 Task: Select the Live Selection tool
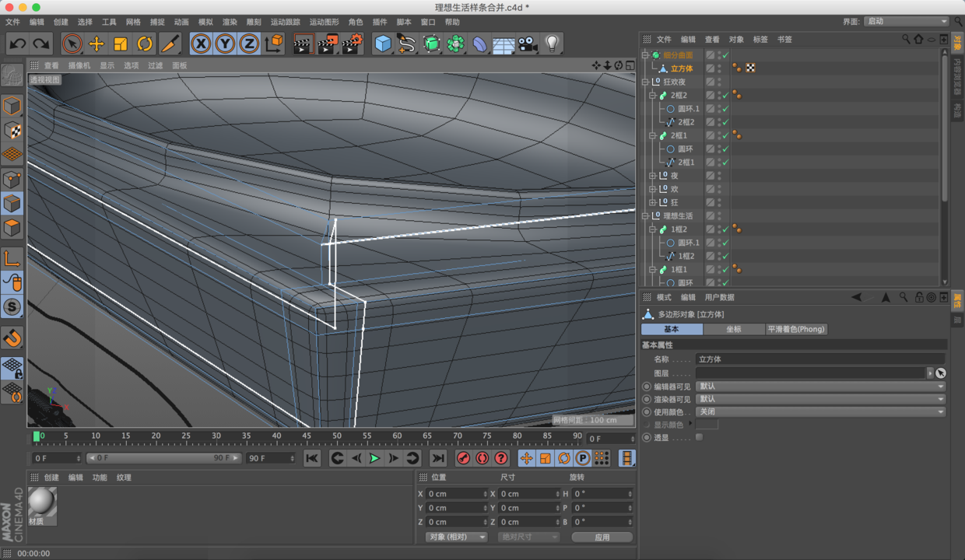[x=72, y=44]
